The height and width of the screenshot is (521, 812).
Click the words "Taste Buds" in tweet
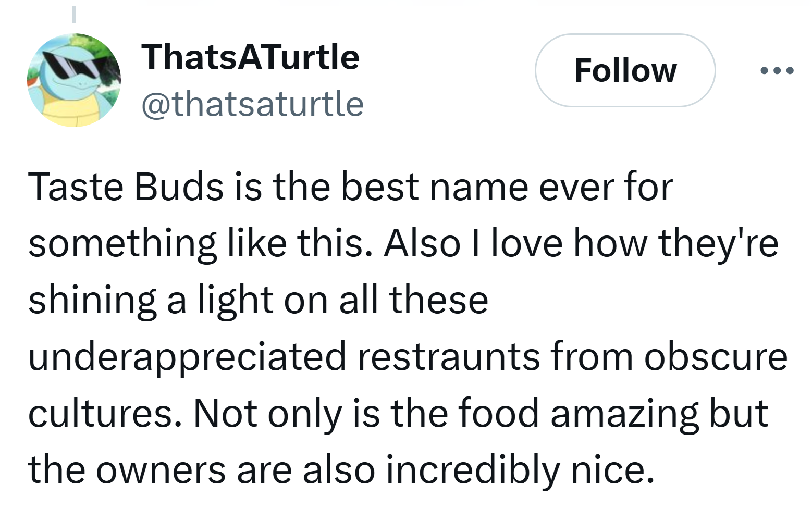125,187
